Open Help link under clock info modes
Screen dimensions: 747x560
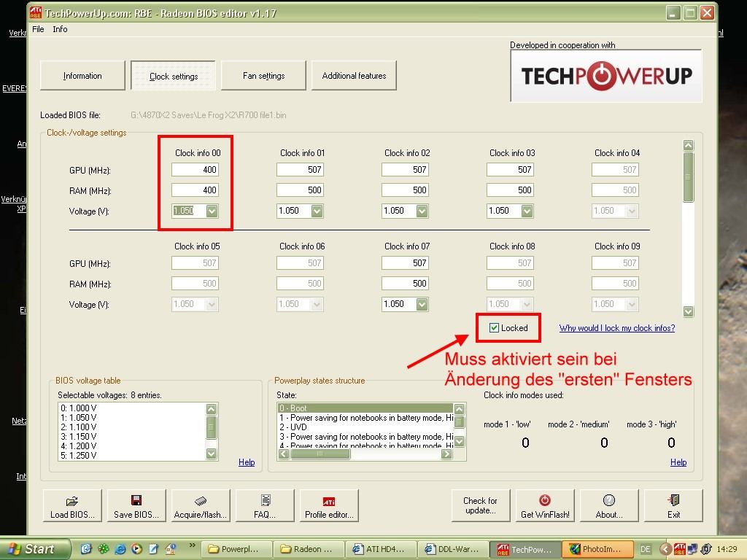(678, 462)
